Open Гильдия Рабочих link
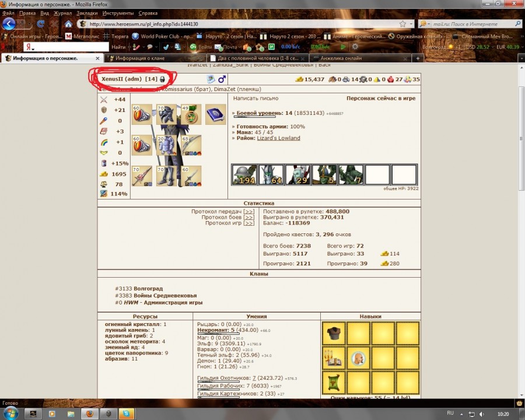Image resolution: width=525 pixels, height=420 pixels. (x=221, y=386)
